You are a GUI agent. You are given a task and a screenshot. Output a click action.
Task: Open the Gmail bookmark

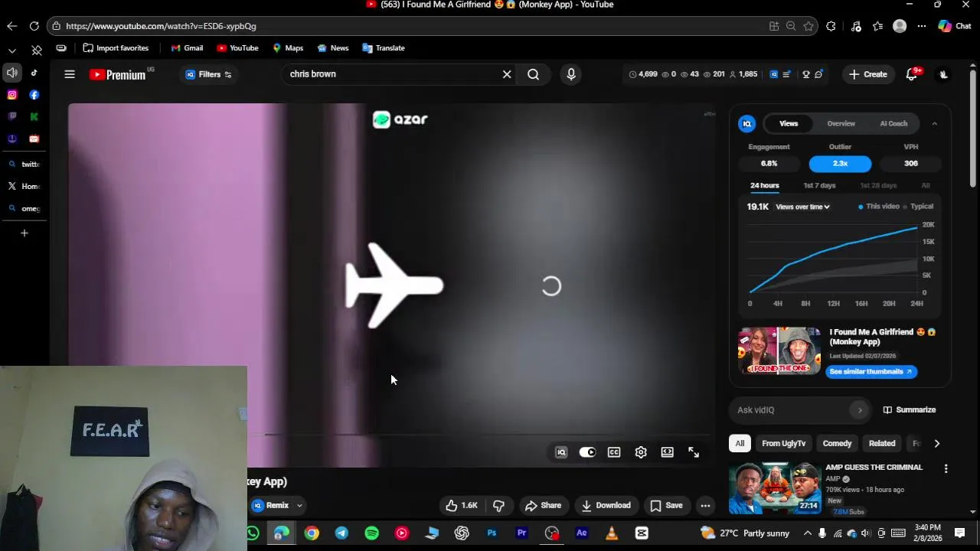coord(187,47)
